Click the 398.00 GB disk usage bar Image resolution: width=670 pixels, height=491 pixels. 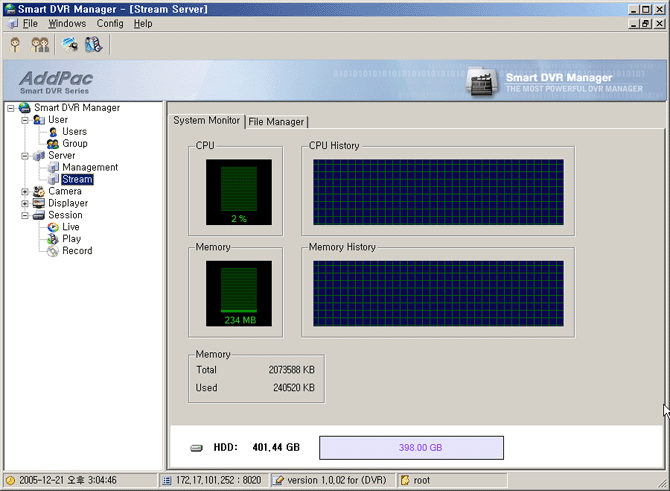pos(411,448)
